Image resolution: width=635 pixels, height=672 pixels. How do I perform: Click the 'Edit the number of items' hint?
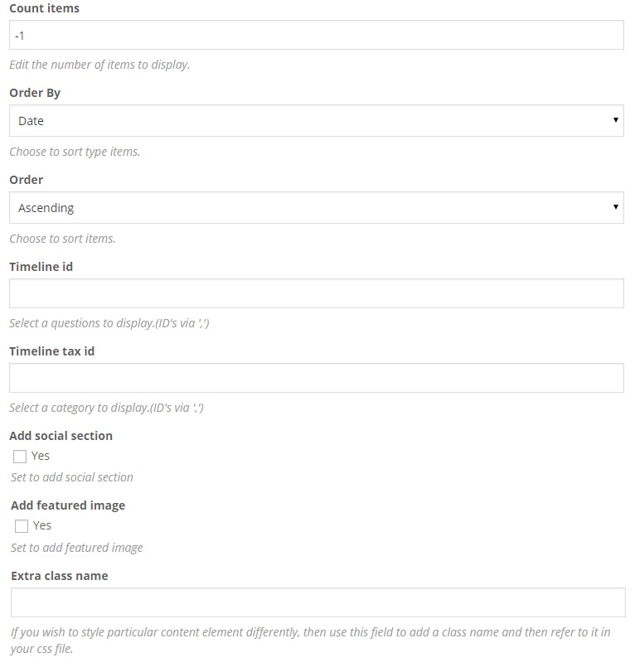tap(99, 64)
